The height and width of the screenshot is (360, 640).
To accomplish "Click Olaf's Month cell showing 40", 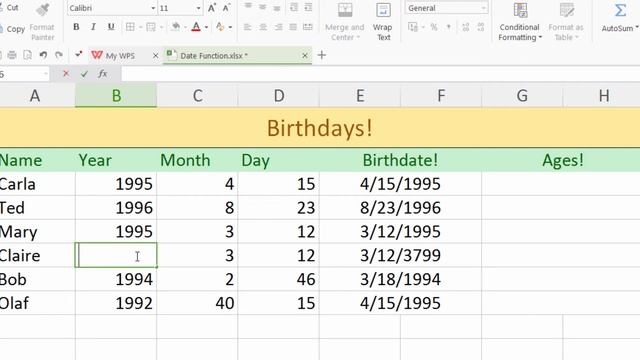I will click(x=197, y=303).
